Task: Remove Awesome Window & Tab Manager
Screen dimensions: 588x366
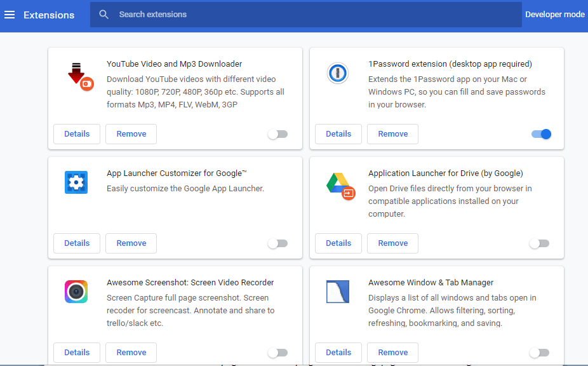Action: [392, 353]
